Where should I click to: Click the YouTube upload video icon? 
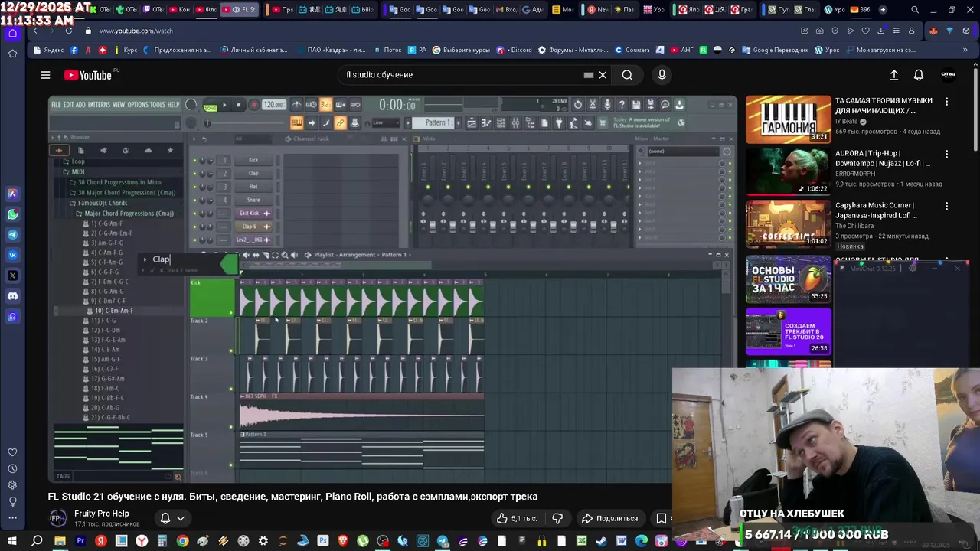[x=893, y=75]
